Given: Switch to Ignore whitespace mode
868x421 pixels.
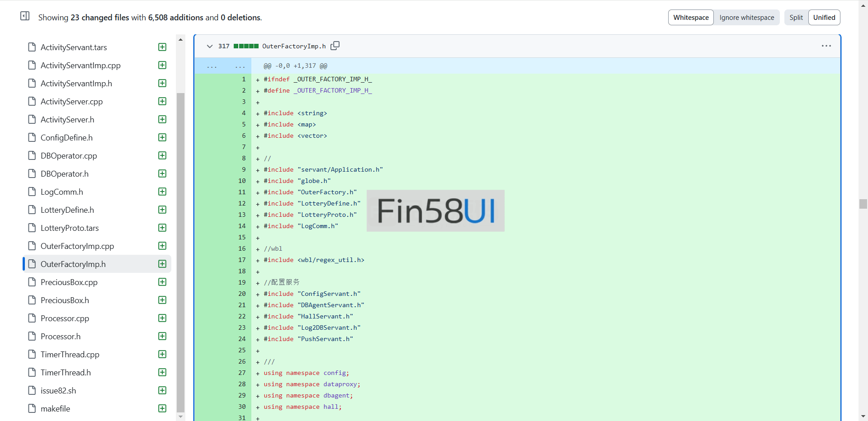Looking at the screenshot, I should (x=746, y=18).
